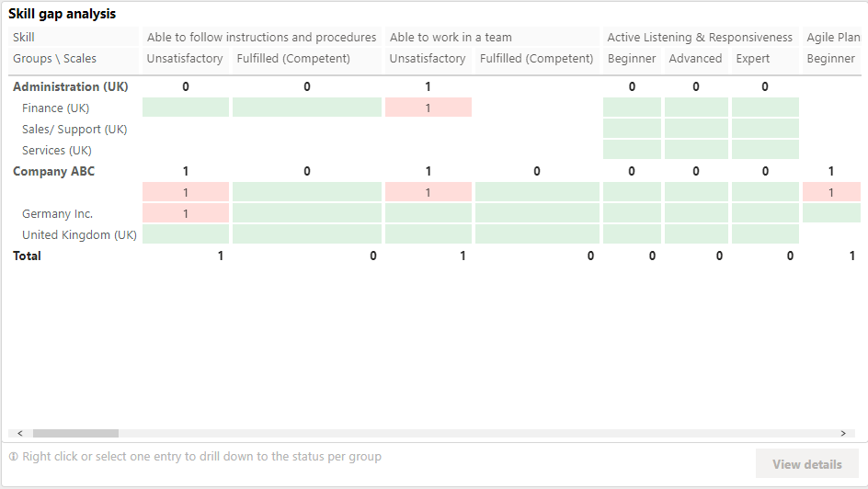Click the View details button
Viewport: 868px width, 489px height.
pyautogui.click(x=806, y=464)
